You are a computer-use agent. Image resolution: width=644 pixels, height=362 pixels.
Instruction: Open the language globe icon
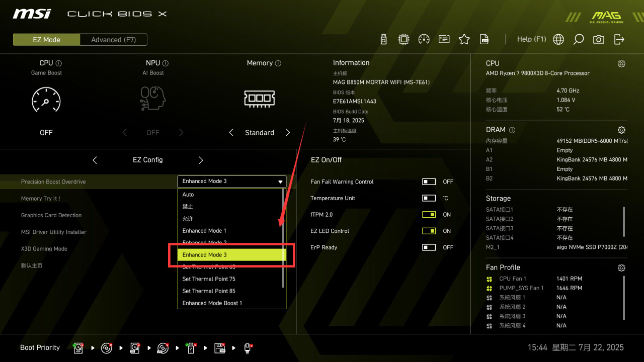558,39
